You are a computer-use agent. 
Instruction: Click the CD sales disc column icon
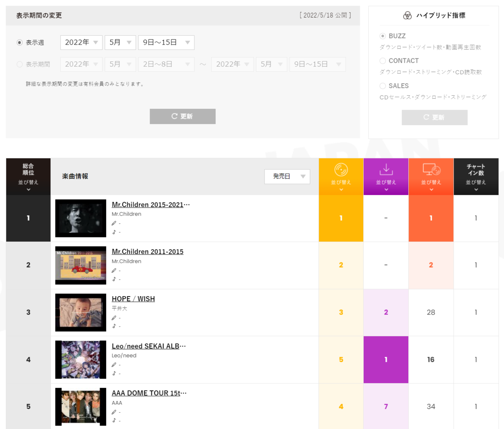click(341, 170)
